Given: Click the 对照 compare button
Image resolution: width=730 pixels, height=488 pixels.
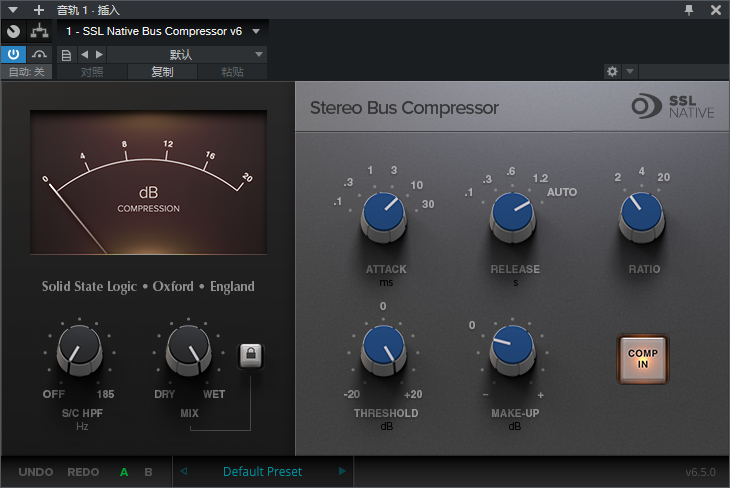Looking at the screenshot, I should (92, 72).
